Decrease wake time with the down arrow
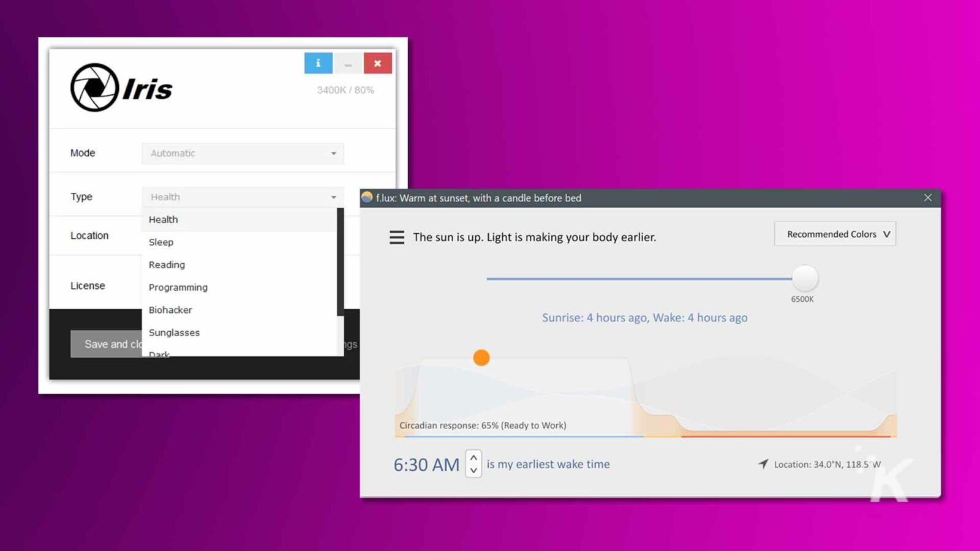Screen dimensions: 980x551 tap(473, 470)
